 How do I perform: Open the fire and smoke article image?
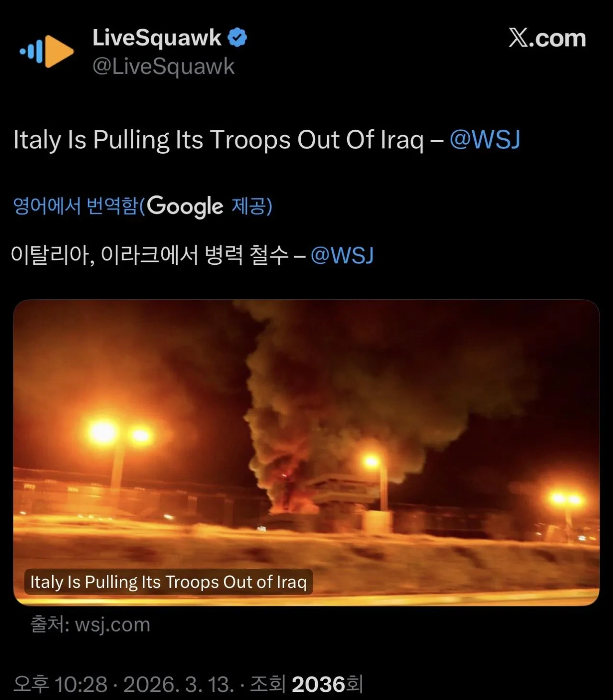[x=306, y=452]
